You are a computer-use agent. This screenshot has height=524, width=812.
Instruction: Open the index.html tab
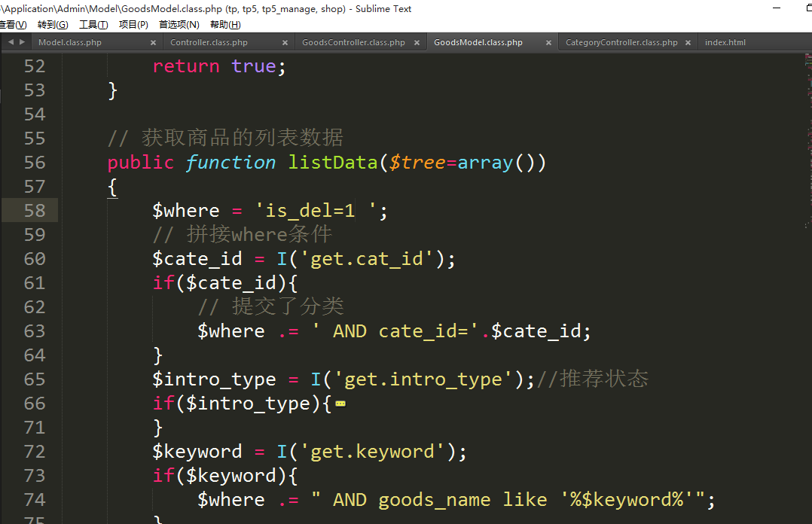pos(725,43)
